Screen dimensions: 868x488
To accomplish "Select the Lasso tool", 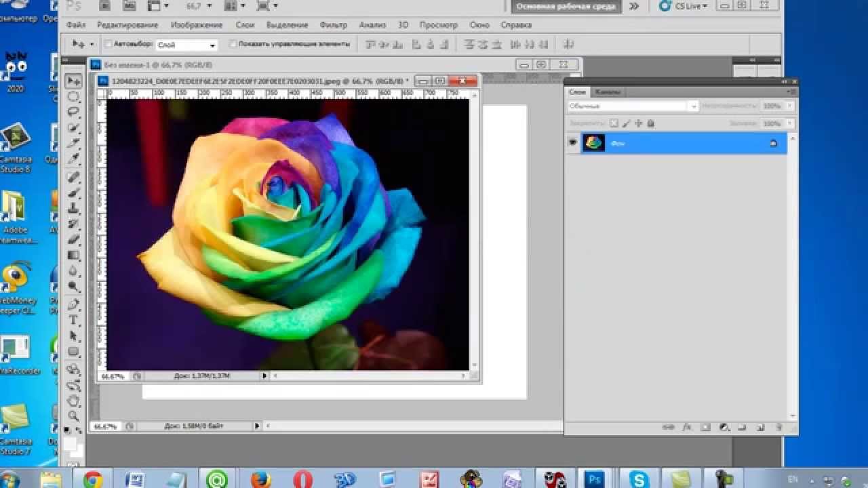I will [73, 113].
